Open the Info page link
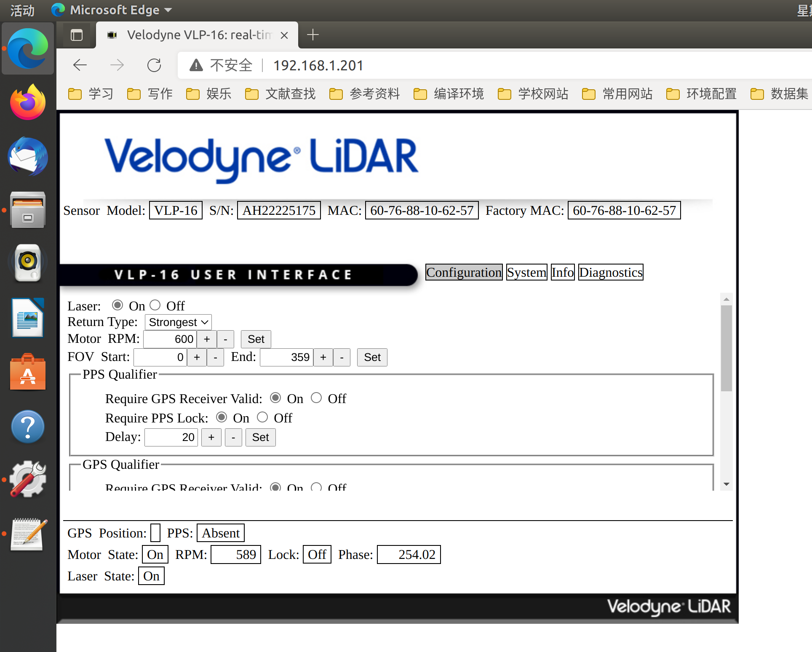Image resolution: width=812 pixels, height=652 pixels. 562,272
